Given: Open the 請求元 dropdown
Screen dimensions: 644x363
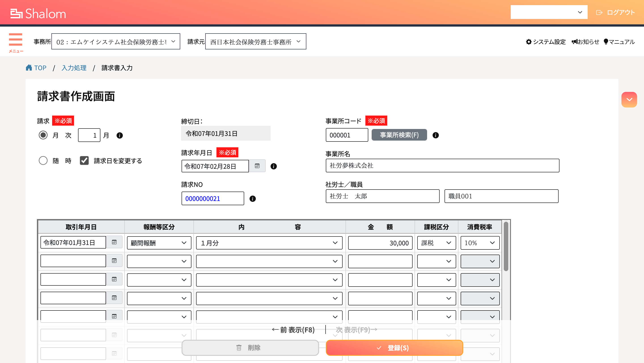Looking at the screenshot, I should point(256,42).
